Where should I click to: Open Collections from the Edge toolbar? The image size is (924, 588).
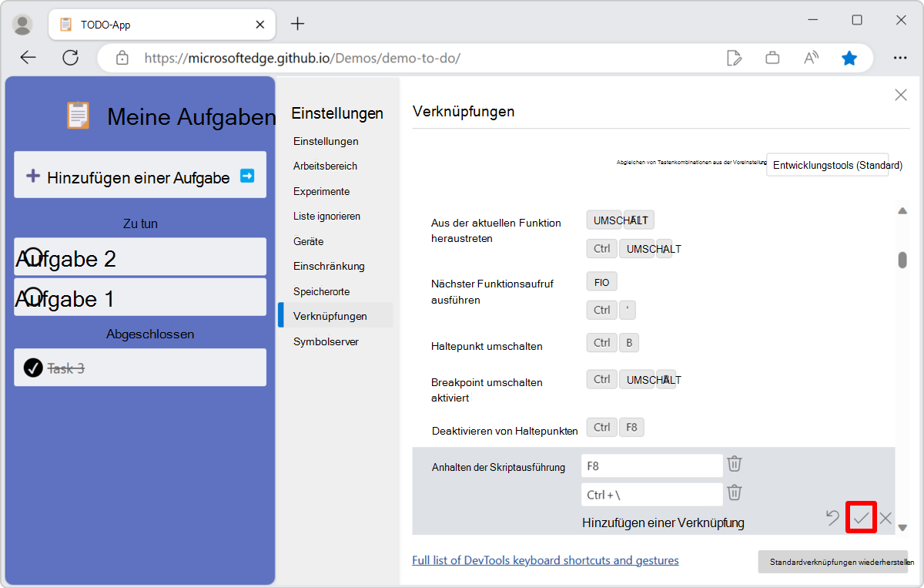[x=772, y=57]
